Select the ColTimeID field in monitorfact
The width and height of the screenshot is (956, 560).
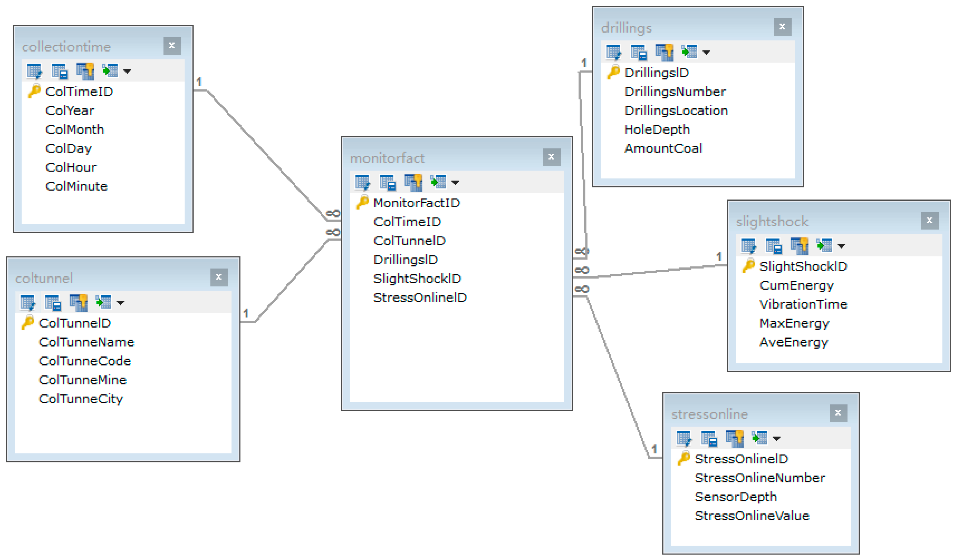click(x=407, y=222)
